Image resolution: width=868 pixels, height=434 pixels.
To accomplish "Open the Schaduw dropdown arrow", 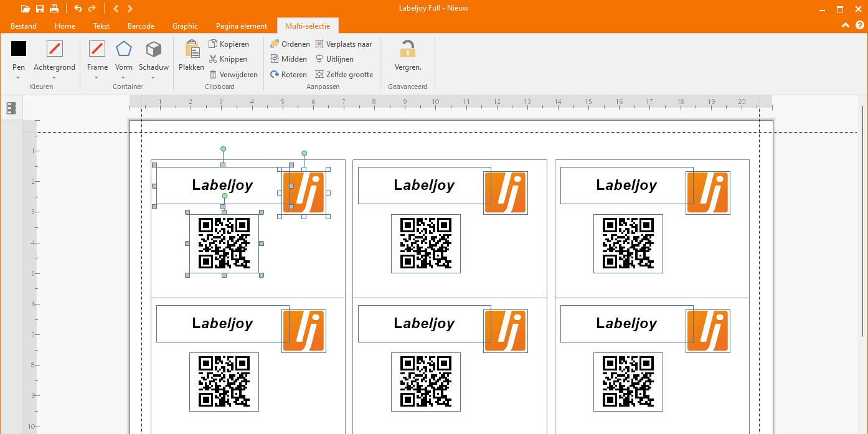I will (x=154, y=78).
